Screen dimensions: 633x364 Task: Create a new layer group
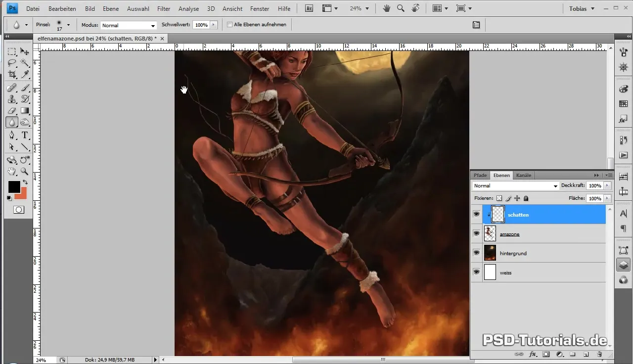point(573,354)
